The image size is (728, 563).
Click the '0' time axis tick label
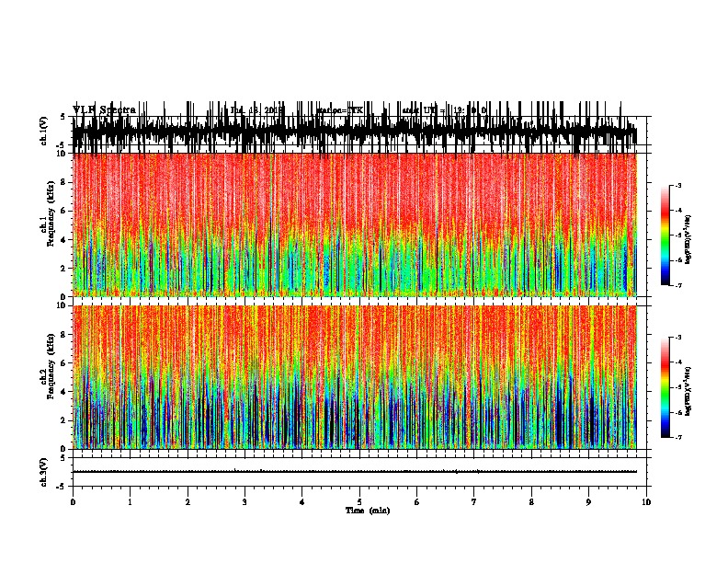pyautogui.click(x=73, y=501)
